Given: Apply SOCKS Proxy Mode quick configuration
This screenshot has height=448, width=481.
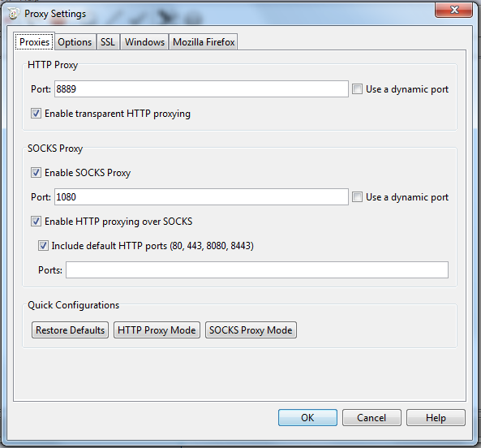Looking at the screenshot, I should [251, 330].
